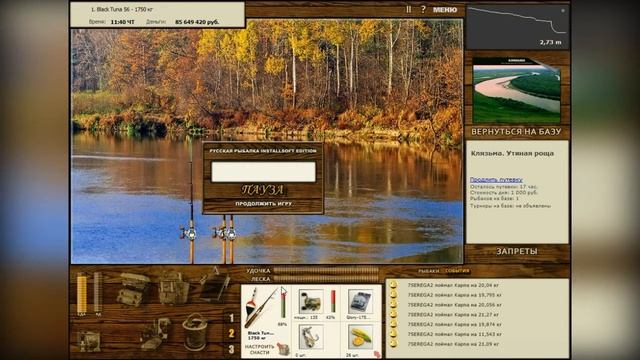Click the hook icon

(x=311, y=337)
